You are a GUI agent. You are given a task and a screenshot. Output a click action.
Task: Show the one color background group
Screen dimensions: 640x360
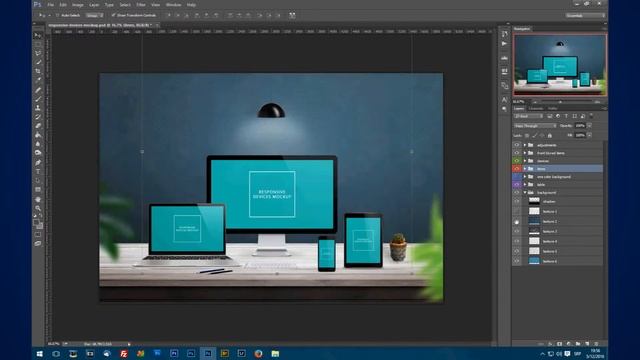(x=517, y=177)
